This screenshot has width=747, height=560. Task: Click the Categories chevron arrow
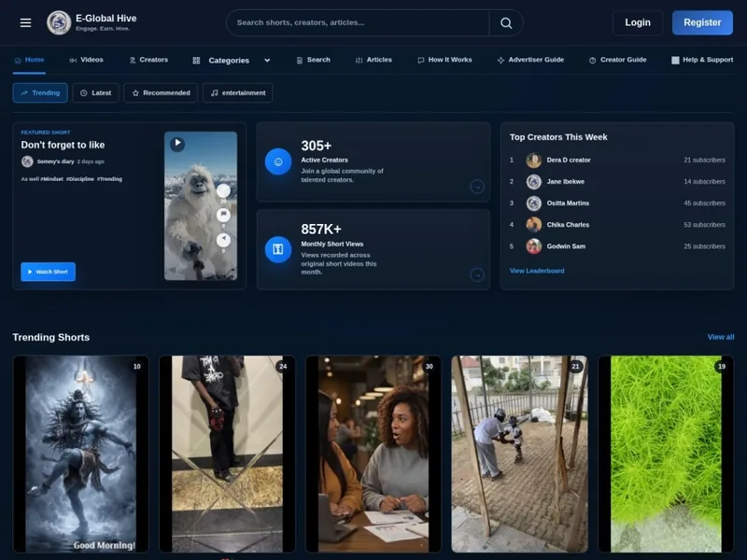(267, 61)
